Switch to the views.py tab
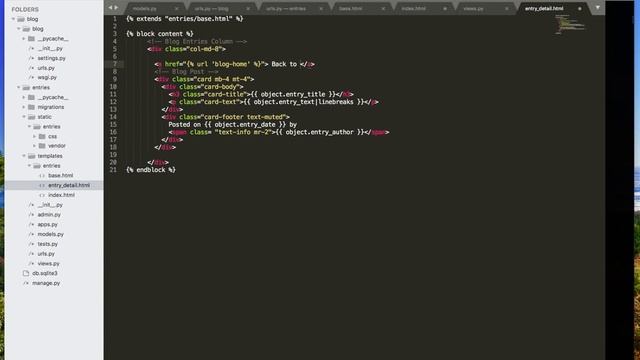 coord(473,9)
